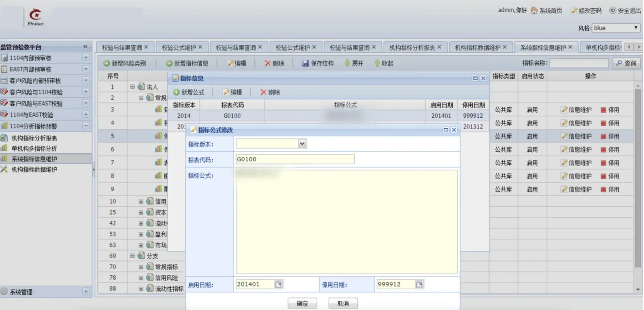Screen dimensions: 644x310
Task: Click the 新增风险类别 toolbar icon
Action: coord(107,63)
